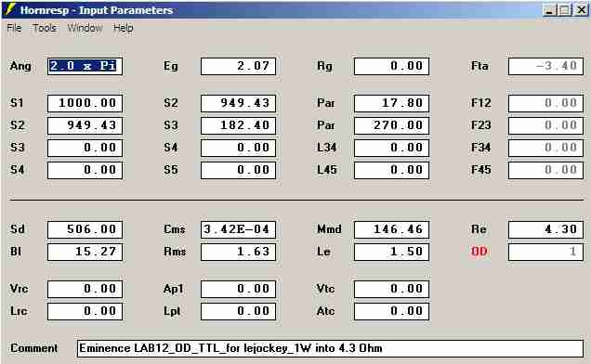
Task: Click the F45 field
Action: click(545, 170)
